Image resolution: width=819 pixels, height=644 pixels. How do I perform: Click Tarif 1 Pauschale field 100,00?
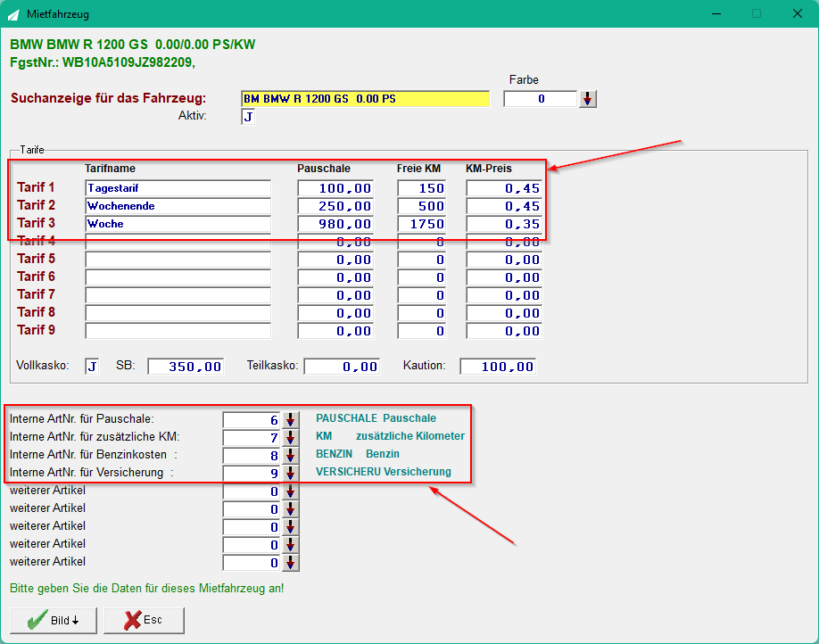click(335, 188)
